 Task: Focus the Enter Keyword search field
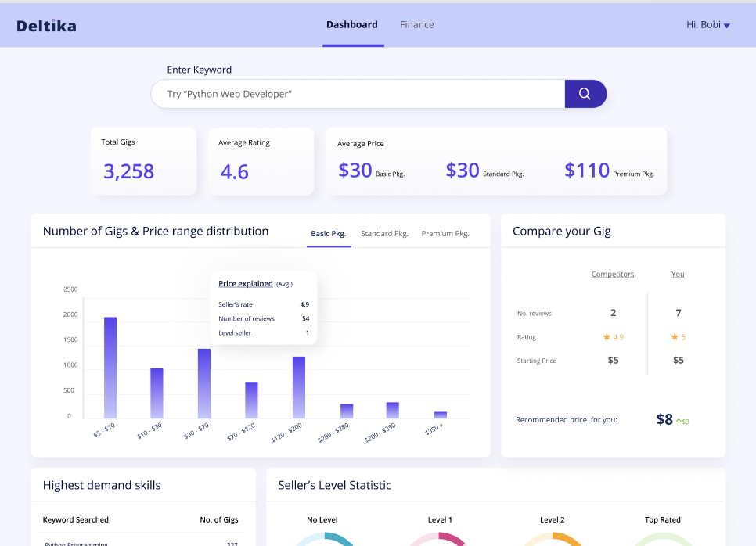(358, 94)
